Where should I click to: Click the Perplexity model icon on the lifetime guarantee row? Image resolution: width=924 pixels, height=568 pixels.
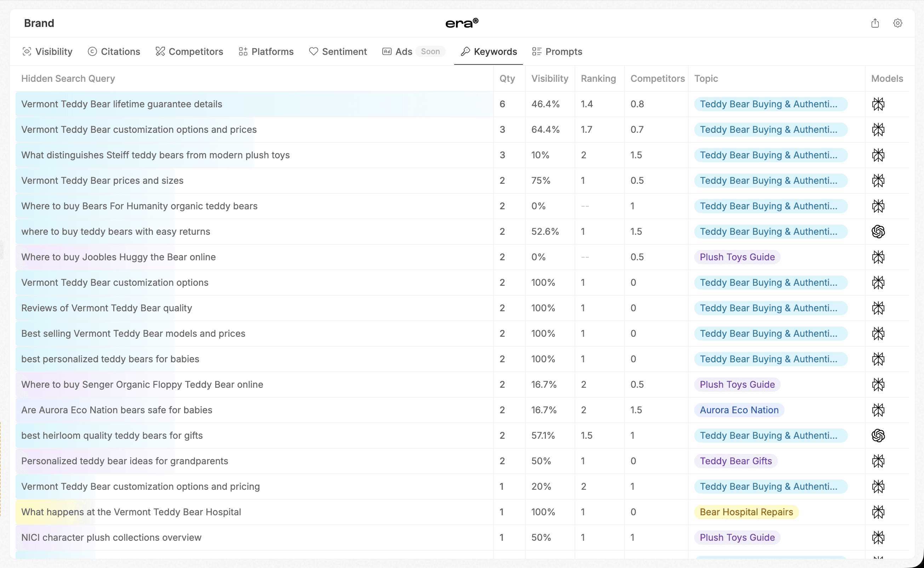point(878,104)
